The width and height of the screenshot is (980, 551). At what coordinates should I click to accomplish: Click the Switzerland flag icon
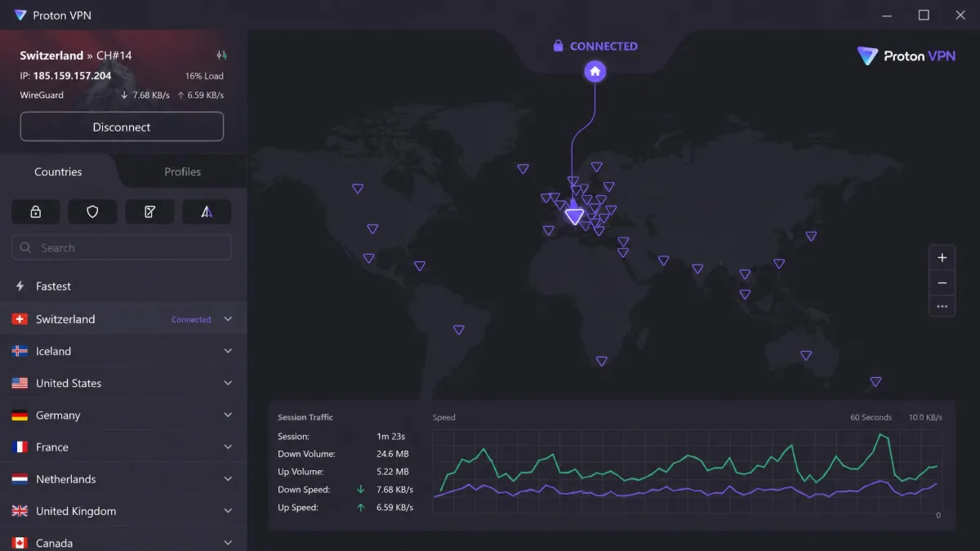tap(20, 319)
